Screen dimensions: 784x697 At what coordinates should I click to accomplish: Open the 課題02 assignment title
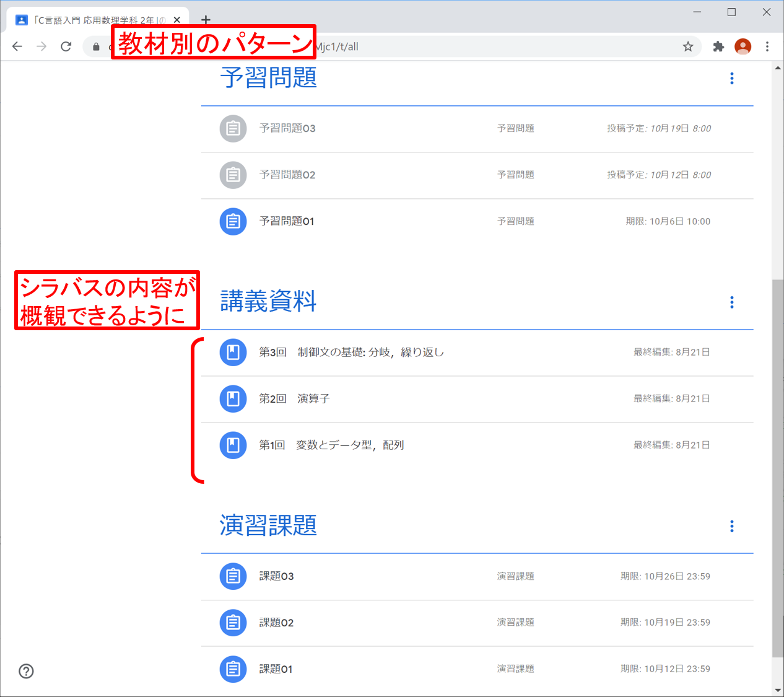(x=276, y=622)
